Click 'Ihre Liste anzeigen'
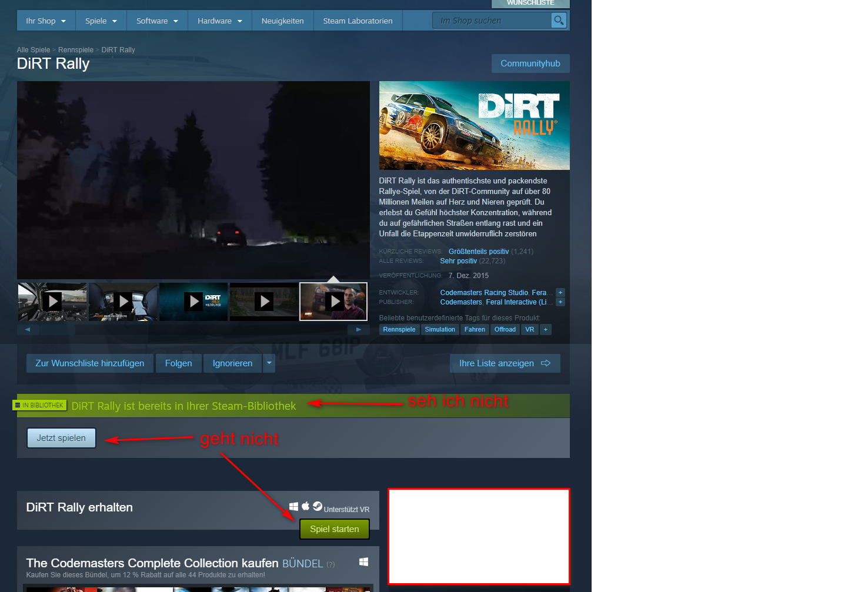This screenshot has height=592, width=868. [505, 363]
